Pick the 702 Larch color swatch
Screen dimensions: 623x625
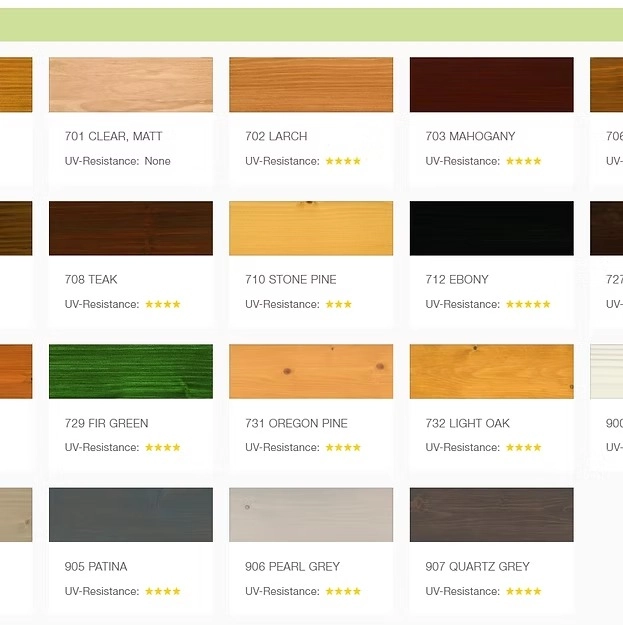[311, 85]
